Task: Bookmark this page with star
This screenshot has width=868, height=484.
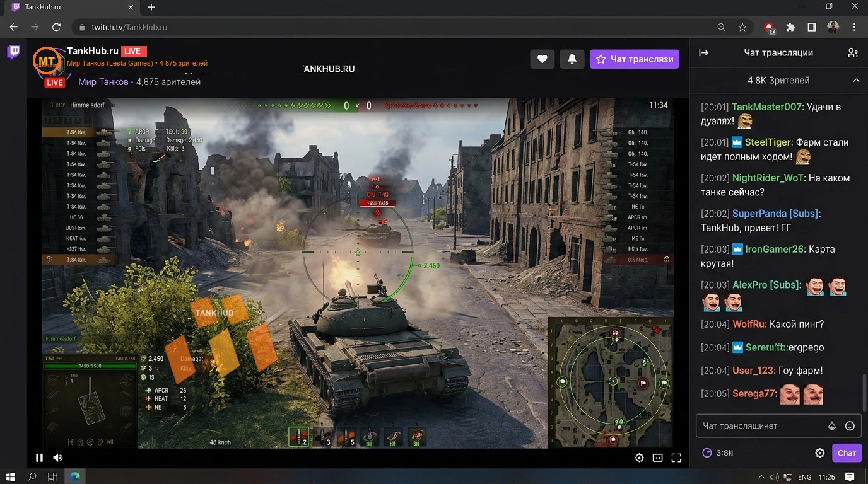Action: (x=742, y=27)
